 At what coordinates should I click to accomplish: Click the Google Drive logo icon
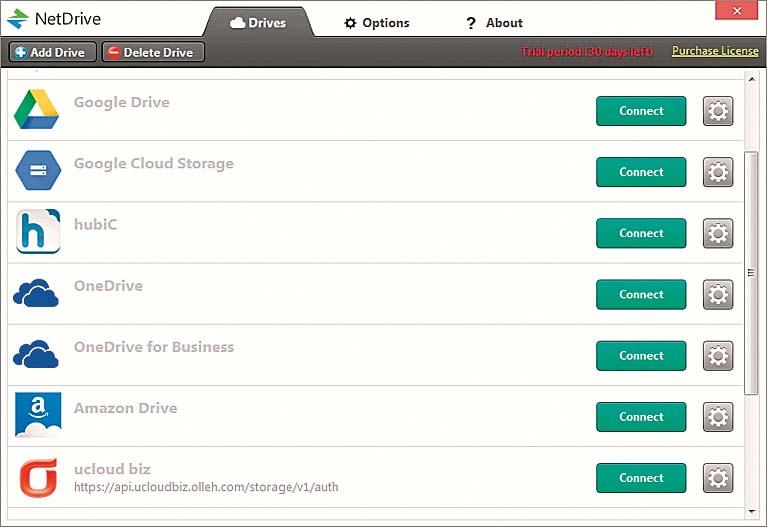coord(37,110)
